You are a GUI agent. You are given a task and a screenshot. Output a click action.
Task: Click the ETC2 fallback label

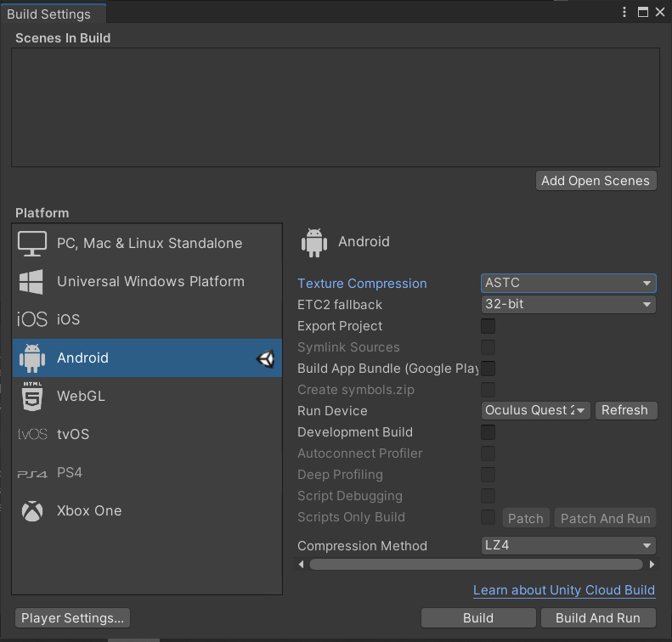tap(340, 305)
